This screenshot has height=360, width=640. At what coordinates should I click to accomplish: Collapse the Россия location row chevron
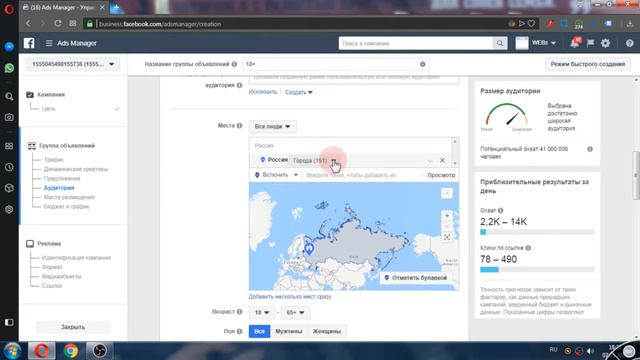click(x=430, y=161)
